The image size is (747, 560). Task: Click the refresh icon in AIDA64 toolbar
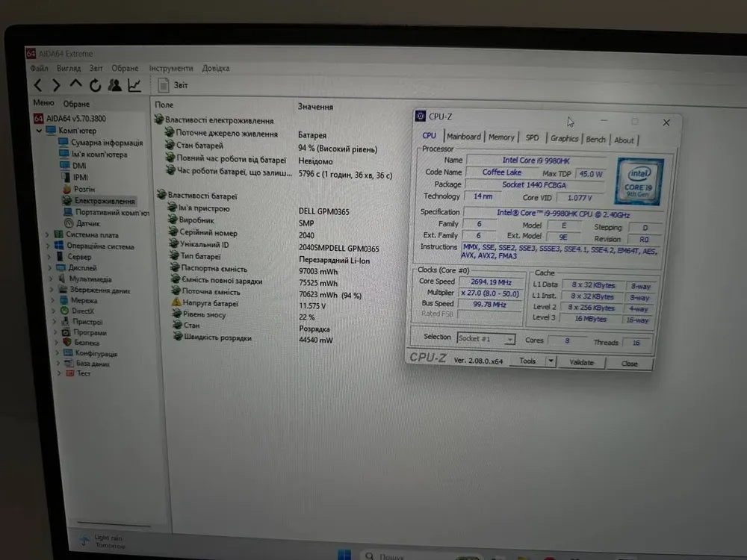tap(96, 86)
